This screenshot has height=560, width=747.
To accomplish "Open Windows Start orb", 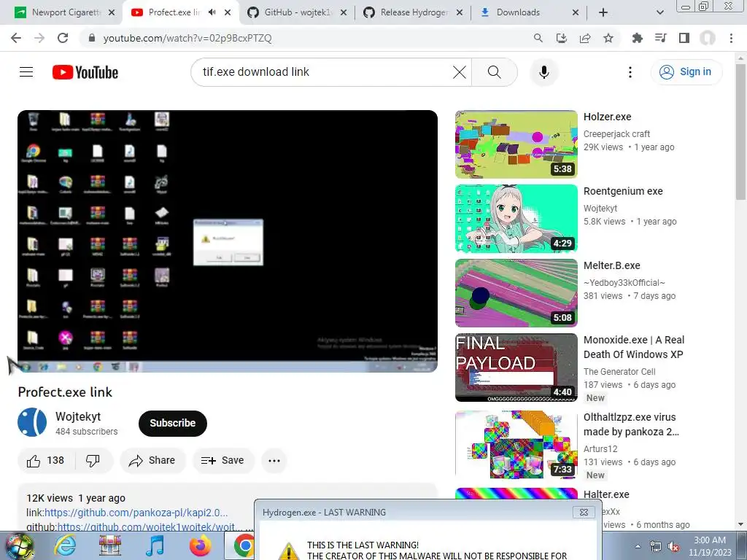I will 19,545.
